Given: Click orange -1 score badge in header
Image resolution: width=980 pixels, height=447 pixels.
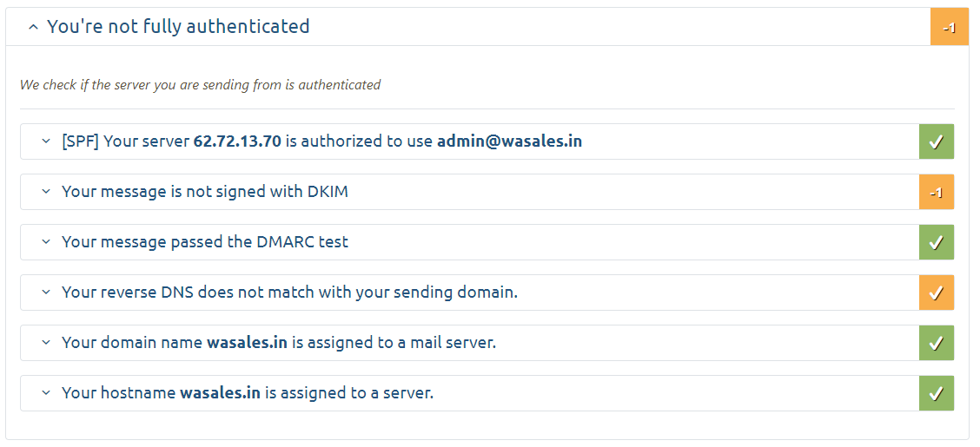Looking at the screenshot, I should click(949, 27).
